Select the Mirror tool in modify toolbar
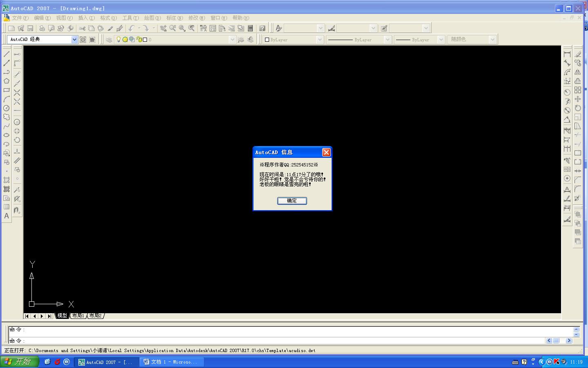This screenshot has height=368, width=588. coord(578,72)
